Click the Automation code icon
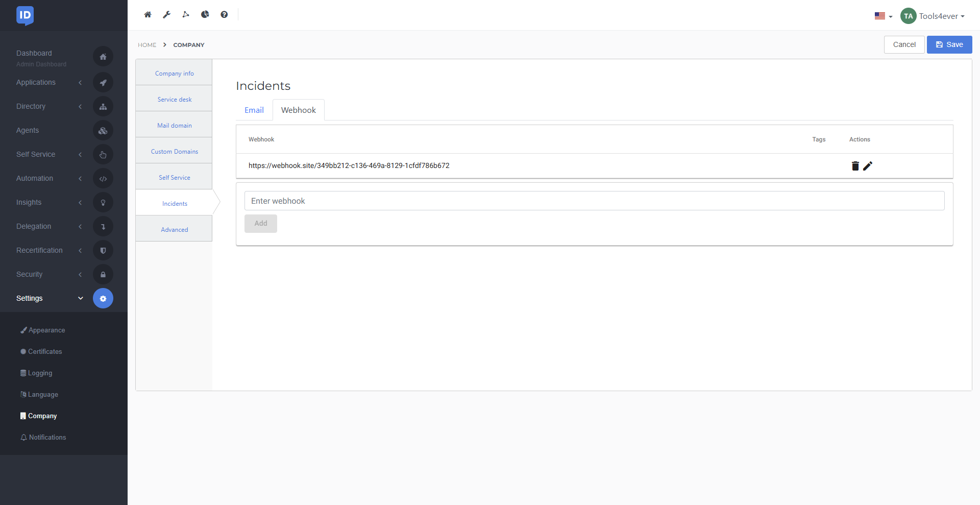 tap(103, 178)
